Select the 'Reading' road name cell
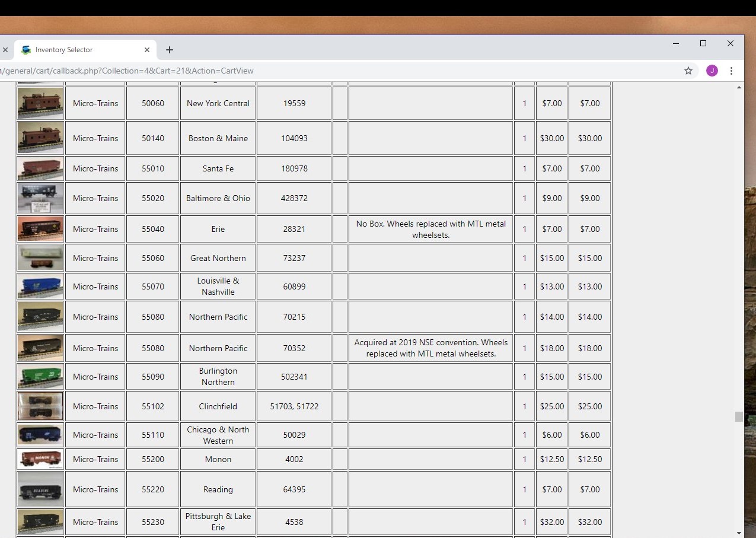The image size is (756, 538). tap(218, 489)
